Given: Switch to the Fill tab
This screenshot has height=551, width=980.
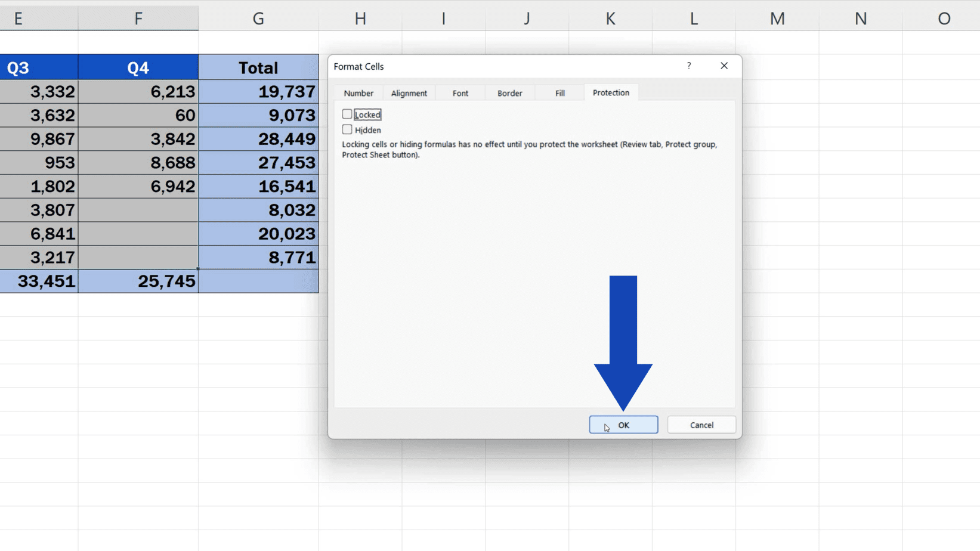Looking at the screenshot, I should click(x=559, y=93).
